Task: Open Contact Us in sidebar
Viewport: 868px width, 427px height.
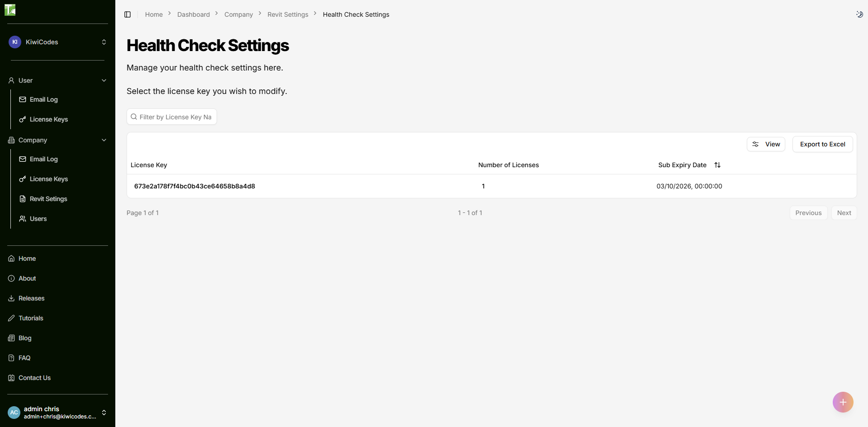Action: pyautogui.click(x=34, y=378)
